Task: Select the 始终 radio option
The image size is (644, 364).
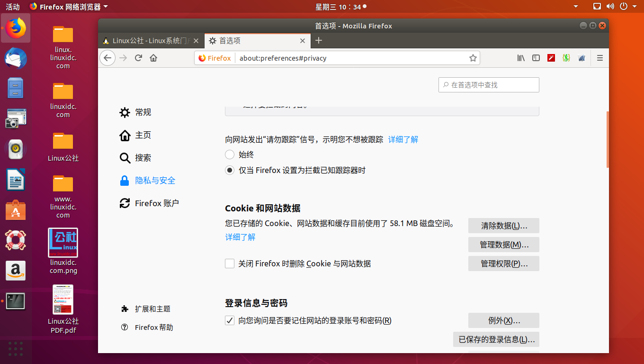Action: point(230,155)
